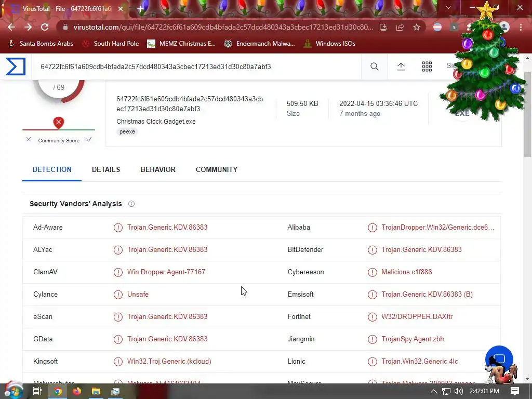Open the upload file icon
The image size is (532, 399).
(401, 66)
